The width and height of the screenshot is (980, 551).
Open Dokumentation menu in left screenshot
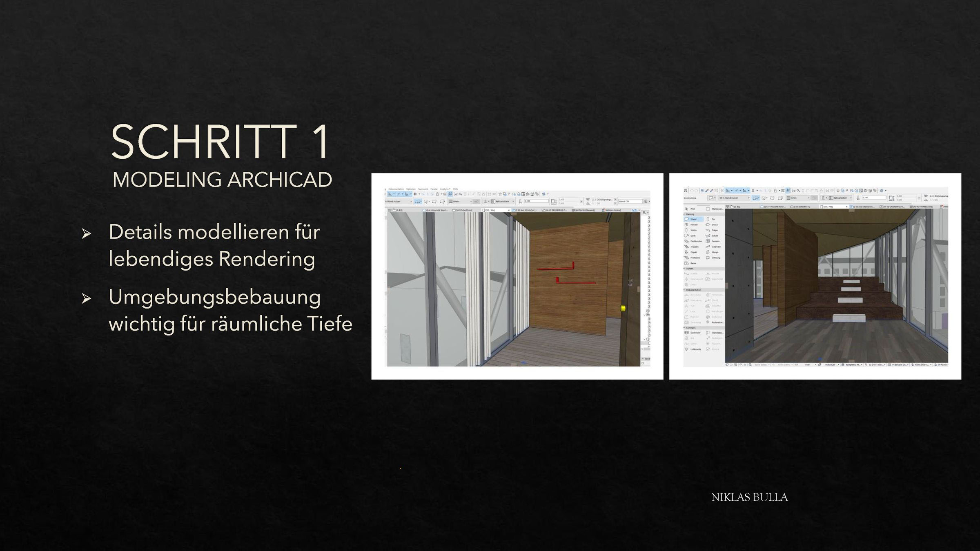click(x=396, y=189)
